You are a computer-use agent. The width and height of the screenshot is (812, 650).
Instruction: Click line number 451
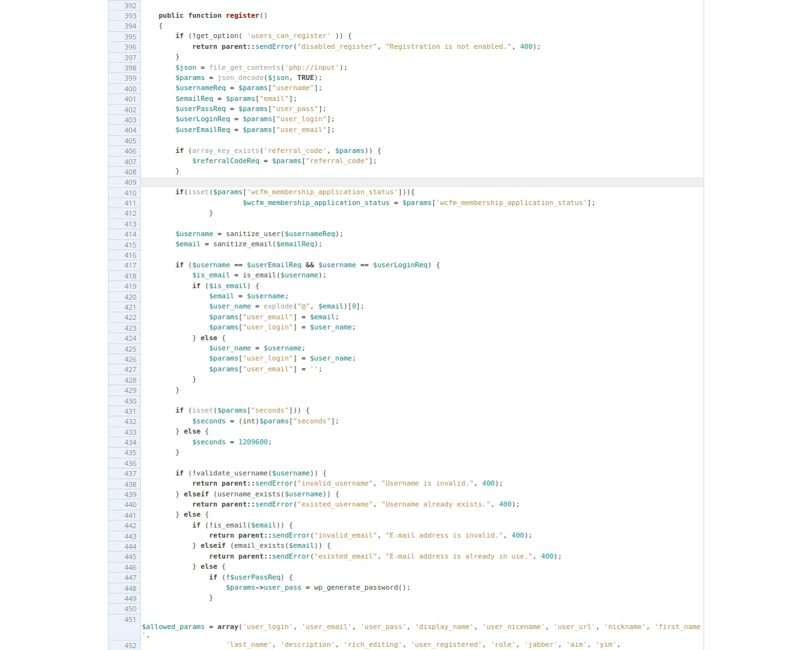coord(130,620)
